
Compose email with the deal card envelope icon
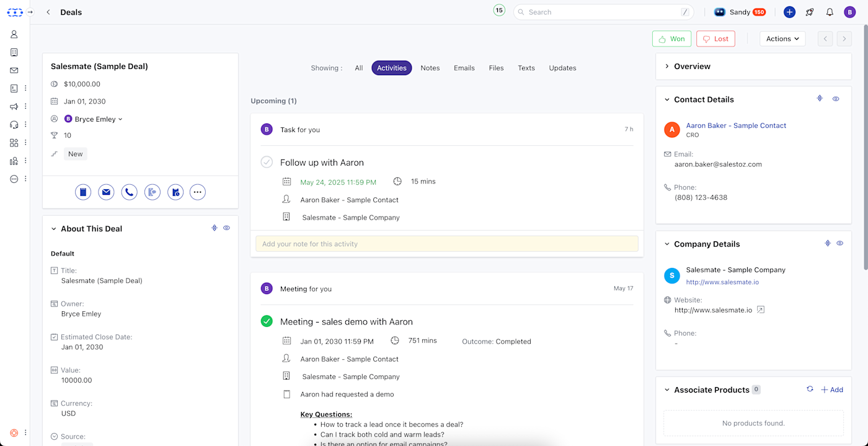pyautogui.click(x=106, y=192)
